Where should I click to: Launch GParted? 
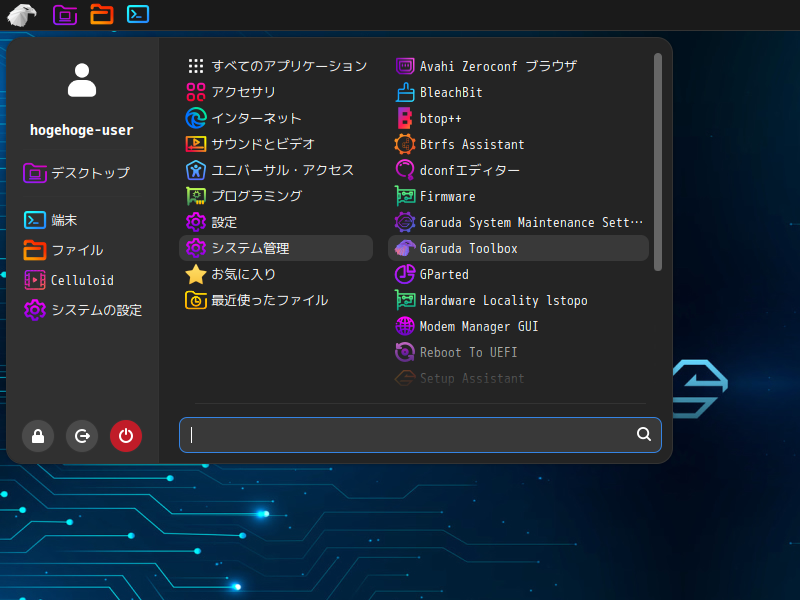pyautogui.click(x=518, y=274)
